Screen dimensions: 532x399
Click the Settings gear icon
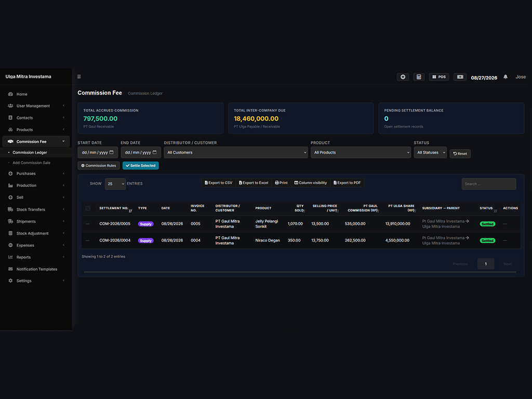pyautogui.click(x=10, y=281)
